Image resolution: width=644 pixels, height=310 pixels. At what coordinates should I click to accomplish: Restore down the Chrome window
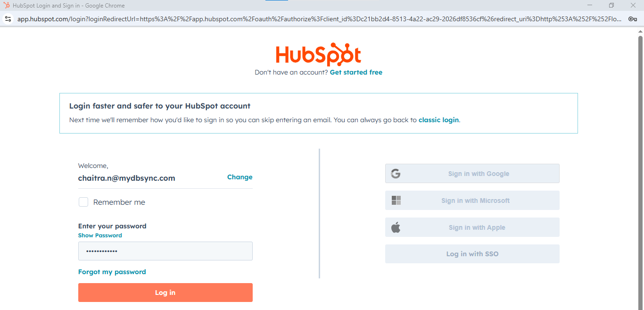coord(611,6)
